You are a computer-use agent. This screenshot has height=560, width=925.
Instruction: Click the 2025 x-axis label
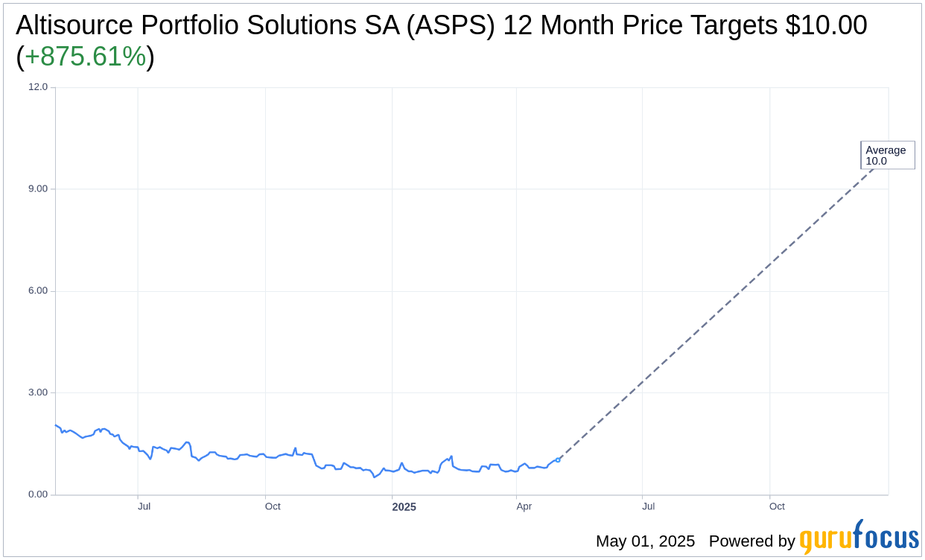404,507
